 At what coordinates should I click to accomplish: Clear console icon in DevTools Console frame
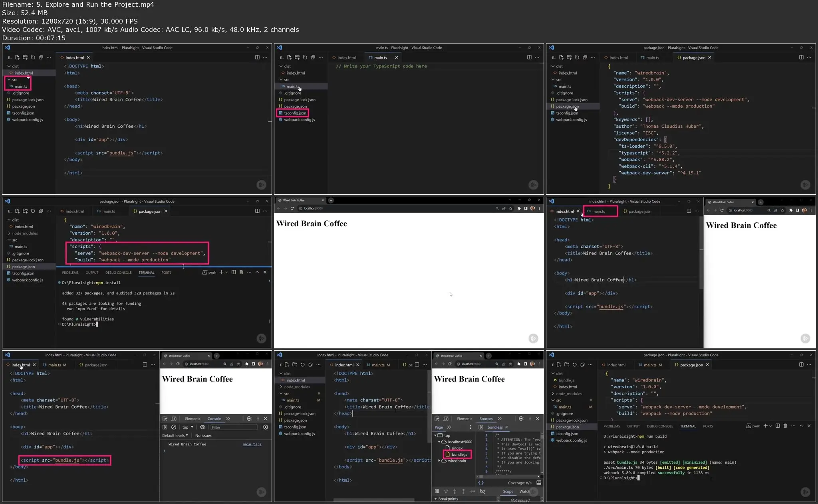174,427
